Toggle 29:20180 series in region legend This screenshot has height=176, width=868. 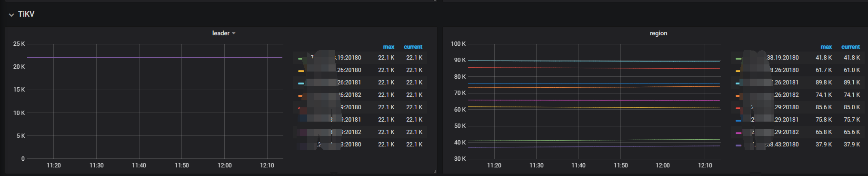point(787,107)
